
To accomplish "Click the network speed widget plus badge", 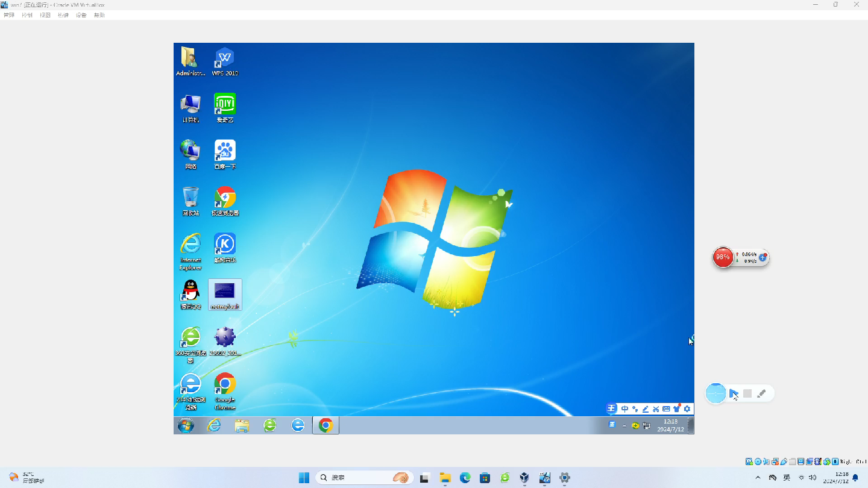I will 763,257.
